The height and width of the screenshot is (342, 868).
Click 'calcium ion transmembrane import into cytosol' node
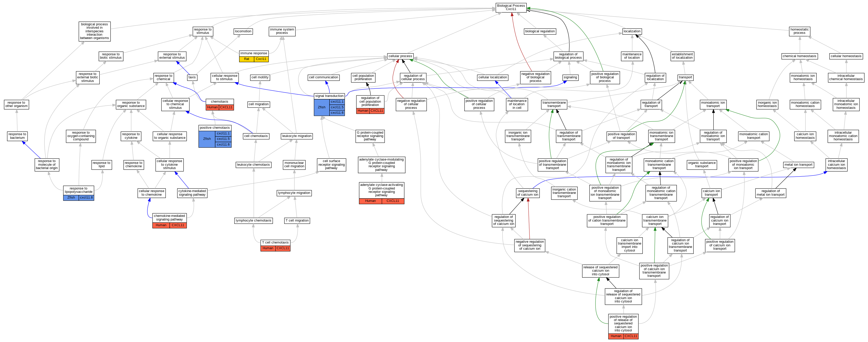(x=629, y=245)
